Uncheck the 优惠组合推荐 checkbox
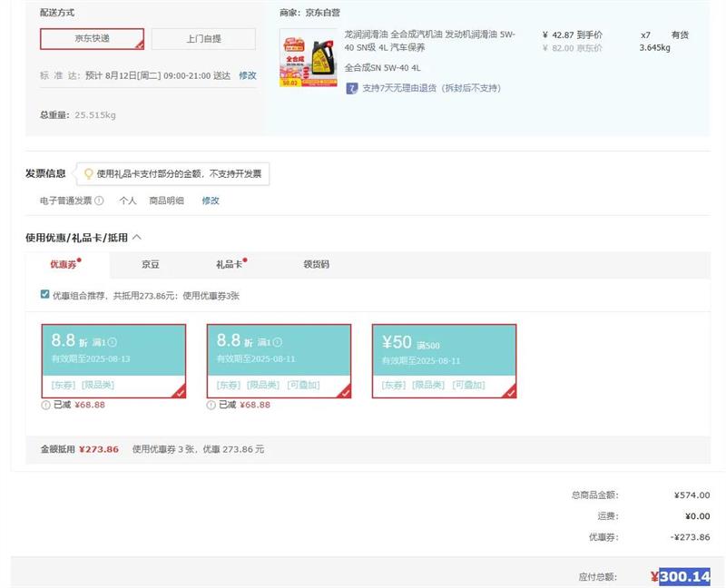Image resolution: width=726 pixels, height=588 pixels. coord(45,295)
